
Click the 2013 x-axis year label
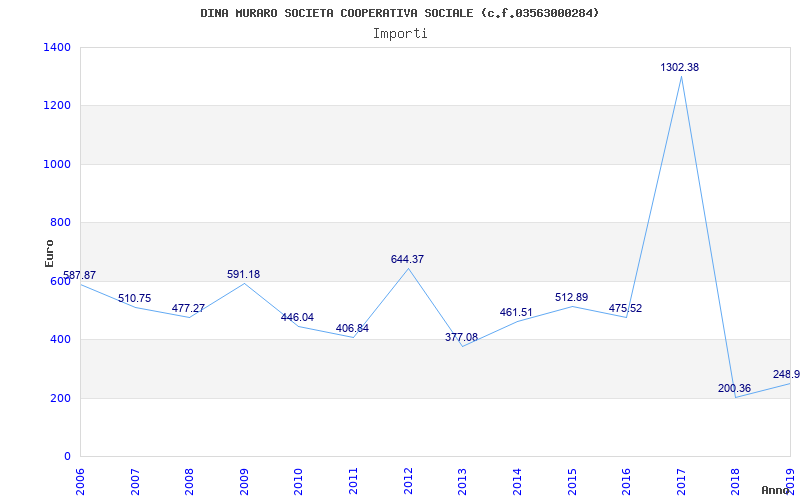pos(462,481)
